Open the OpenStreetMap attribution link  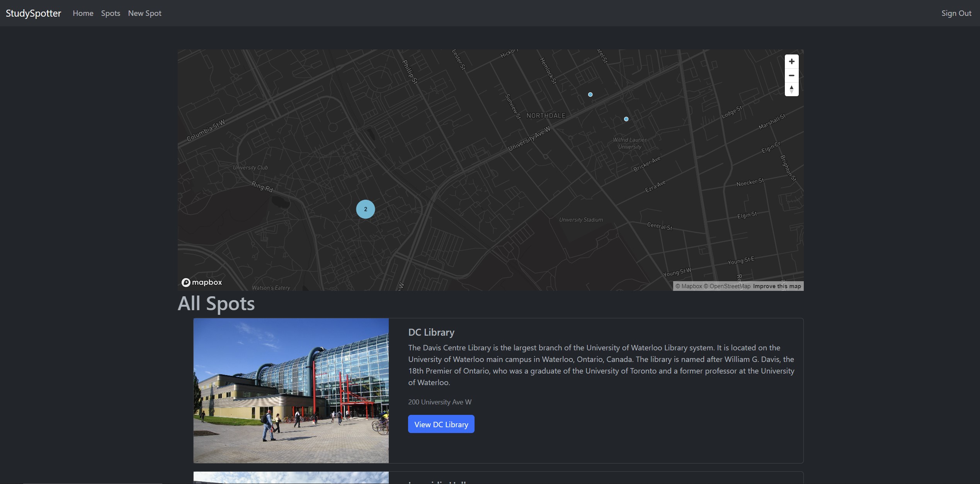point(727,286)
